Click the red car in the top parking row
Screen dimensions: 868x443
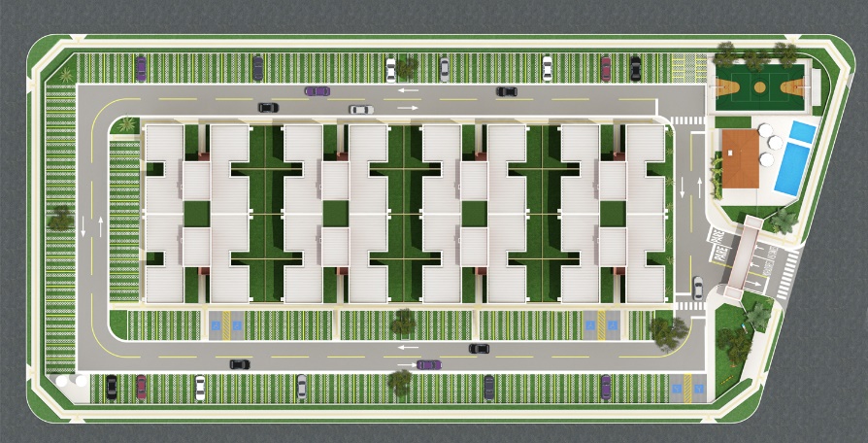[606, 68]
